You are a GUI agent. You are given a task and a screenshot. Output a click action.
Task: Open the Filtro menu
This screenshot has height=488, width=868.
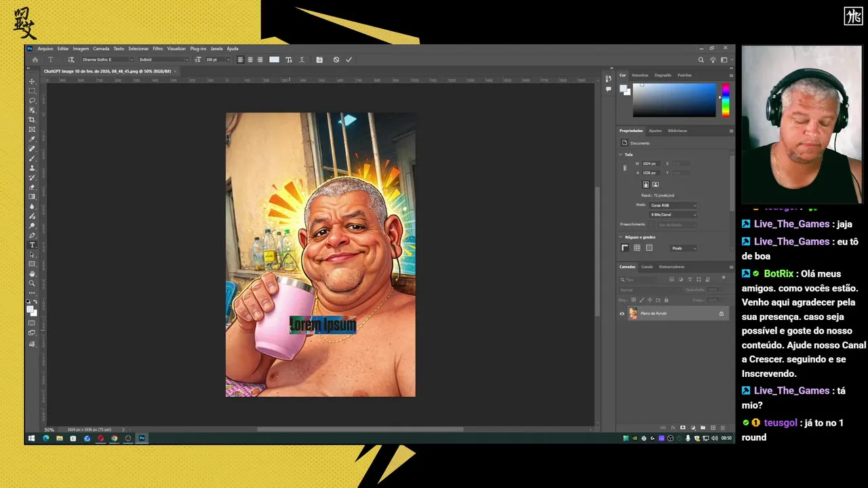pos(157,49)
